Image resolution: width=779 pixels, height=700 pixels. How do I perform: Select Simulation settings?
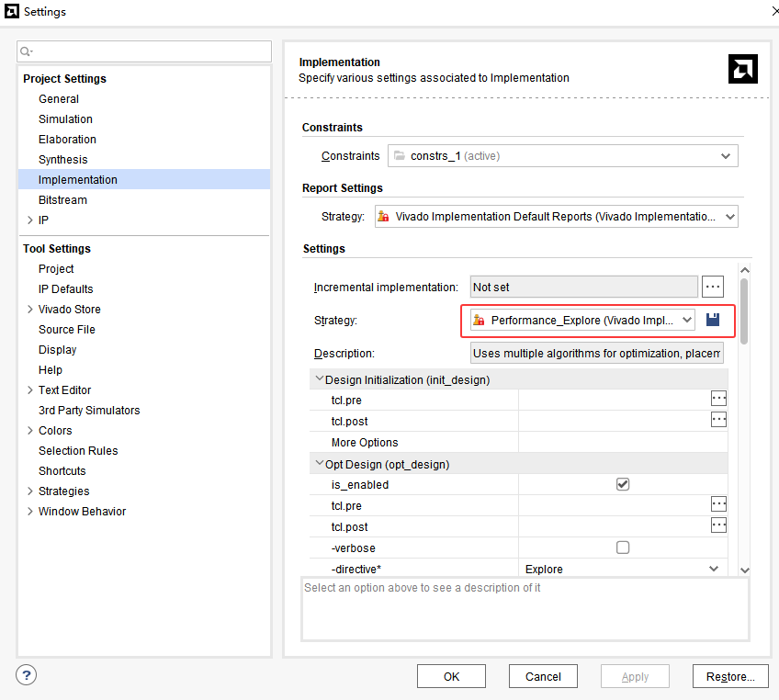click(65, 119)
